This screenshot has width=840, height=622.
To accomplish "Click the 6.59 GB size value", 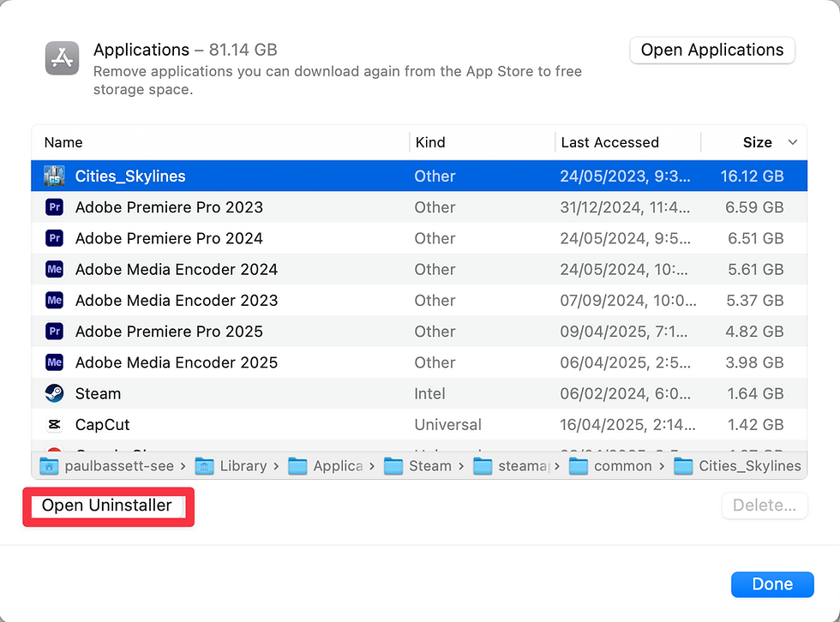I will coord(754,207).
